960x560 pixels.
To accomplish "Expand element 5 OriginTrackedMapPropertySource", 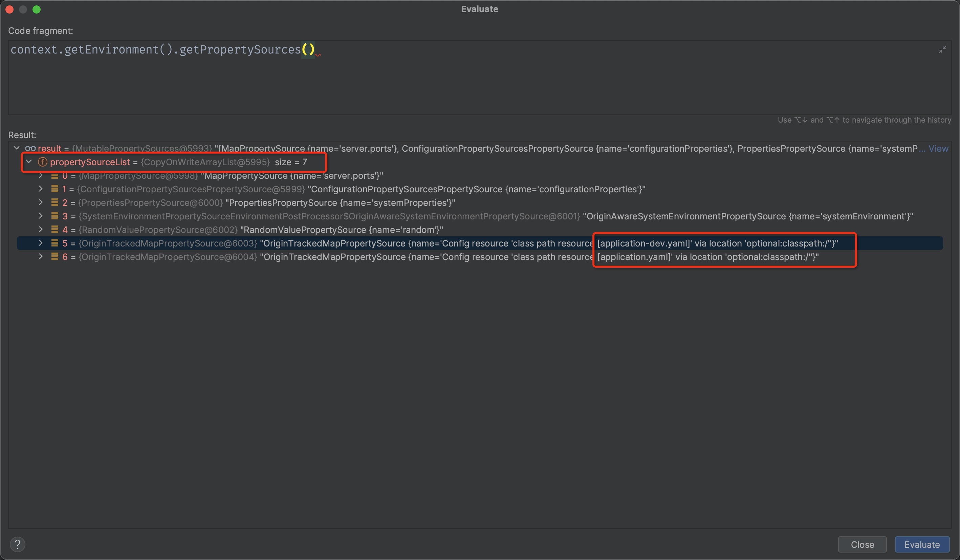I will [x=41, y=243].
